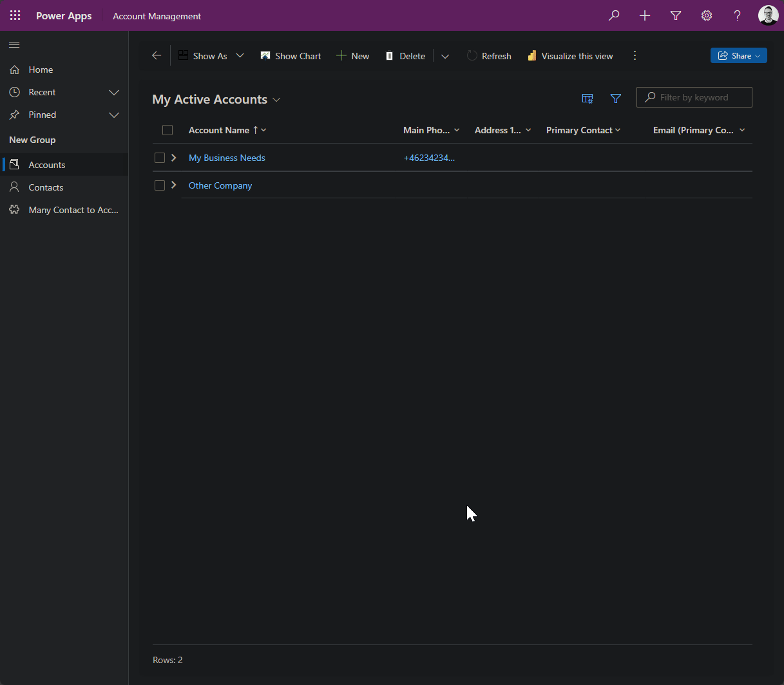784x685 pixels.
Task: Open the help question mark icon
Action: coord(737,15)
